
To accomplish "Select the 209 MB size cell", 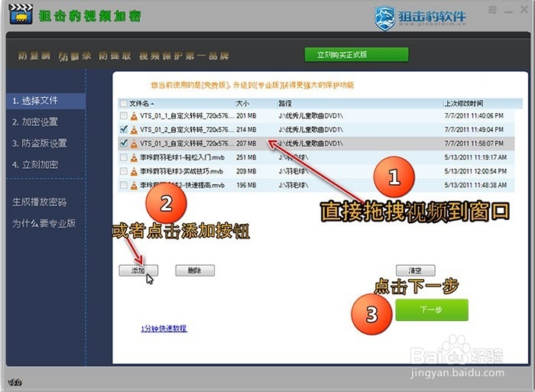I will (246, 171).
